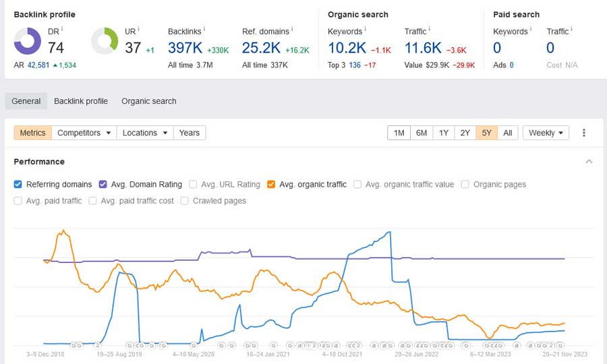The image size is (607, 364).
Task: Click the Organic search Keywords info icon
Action: (x=366, y=29)
